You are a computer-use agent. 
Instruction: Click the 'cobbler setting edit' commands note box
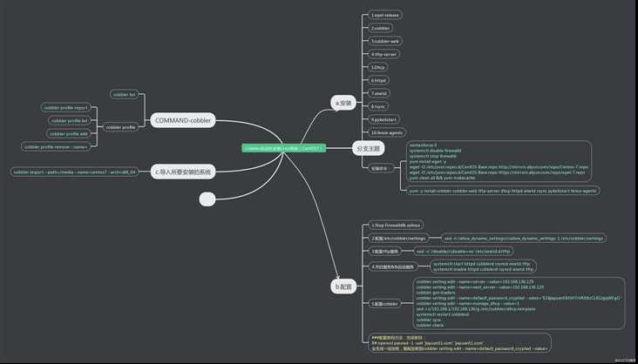[x=519, y=303]
